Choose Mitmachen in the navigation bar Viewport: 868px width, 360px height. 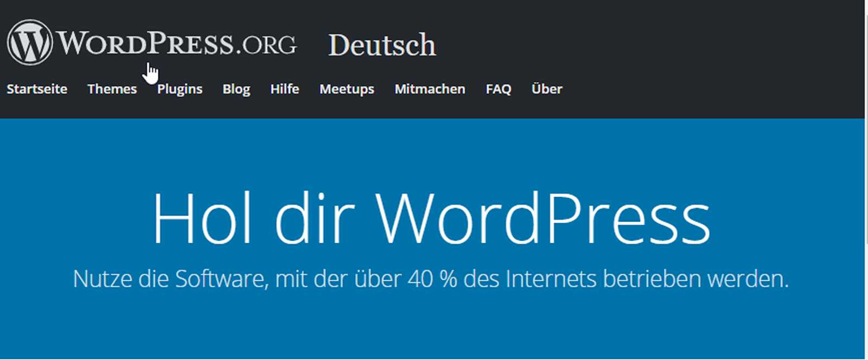[430, 89]
